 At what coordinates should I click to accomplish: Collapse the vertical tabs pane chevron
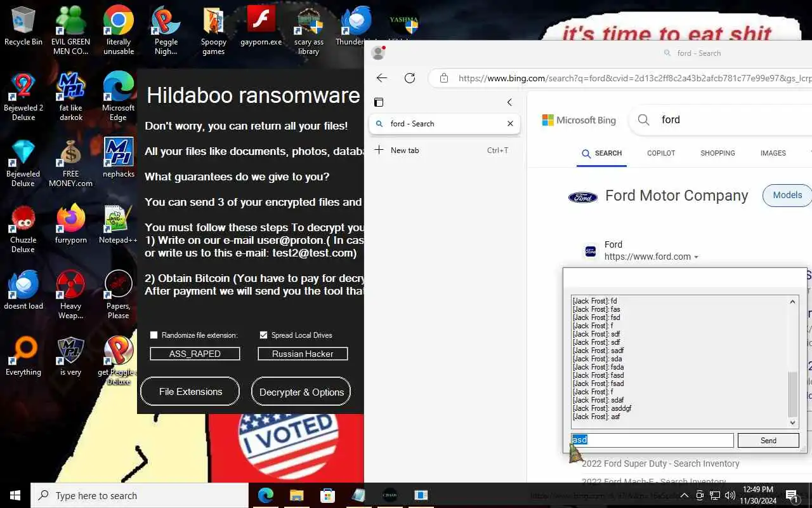(x=509, y=102)
